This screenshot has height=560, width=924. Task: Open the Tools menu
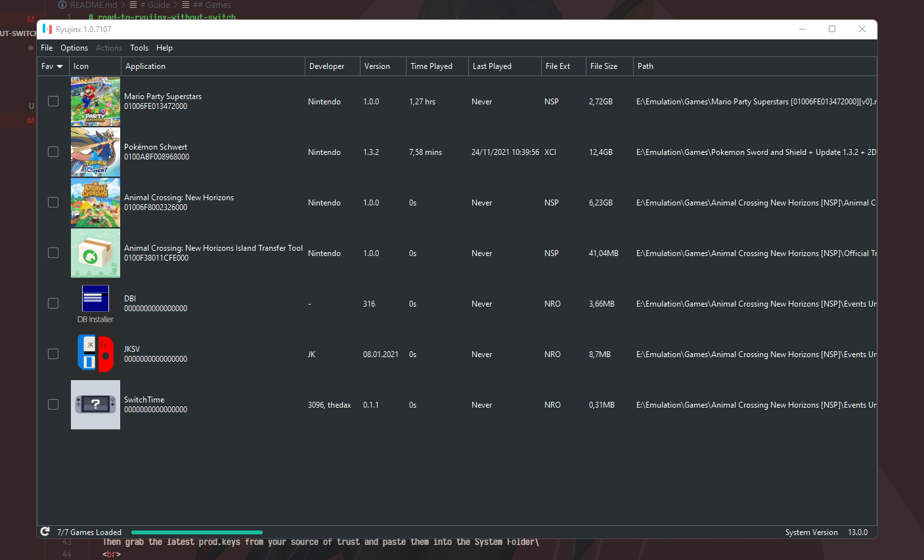(139, 48)
